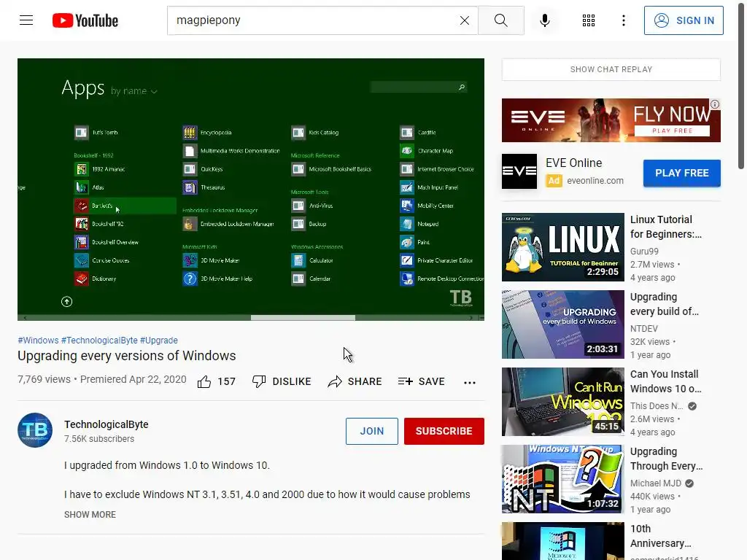Click the Dictionary icon in video
747x560 pixels.
(82, 279)
